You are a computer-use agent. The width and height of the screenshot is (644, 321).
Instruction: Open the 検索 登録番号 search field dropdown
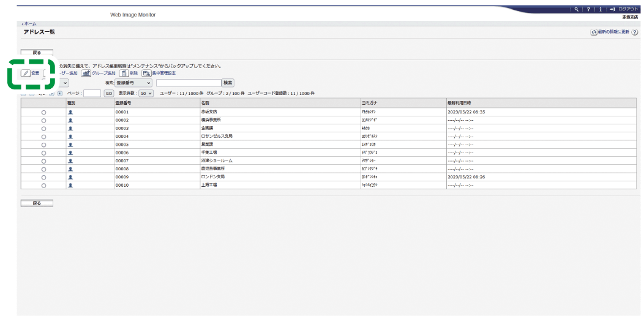[x=133, y=82]
